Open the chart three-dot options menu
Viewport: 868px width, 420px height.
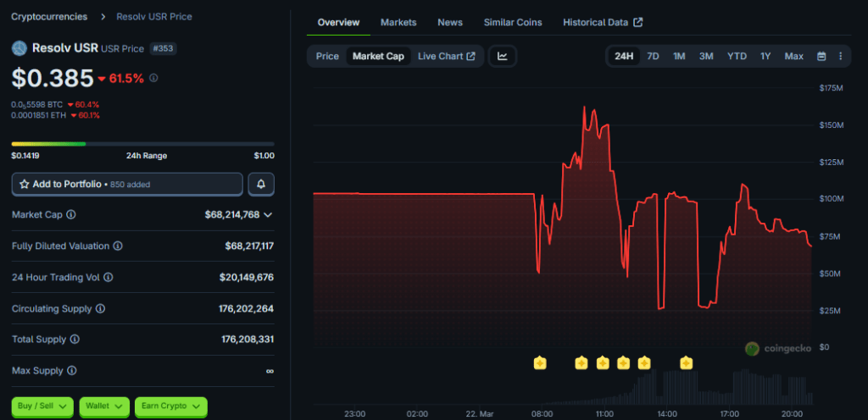pos(840,57)
